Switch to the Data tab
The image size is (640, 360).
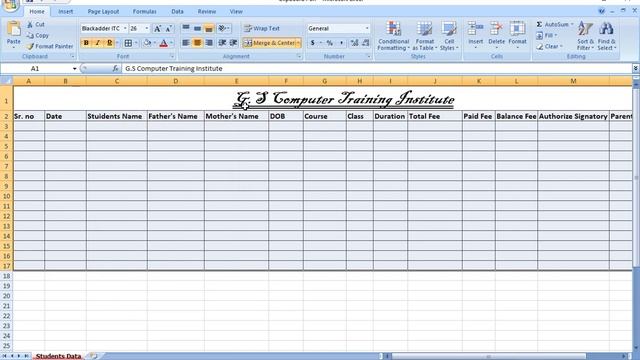coord(177,11)
